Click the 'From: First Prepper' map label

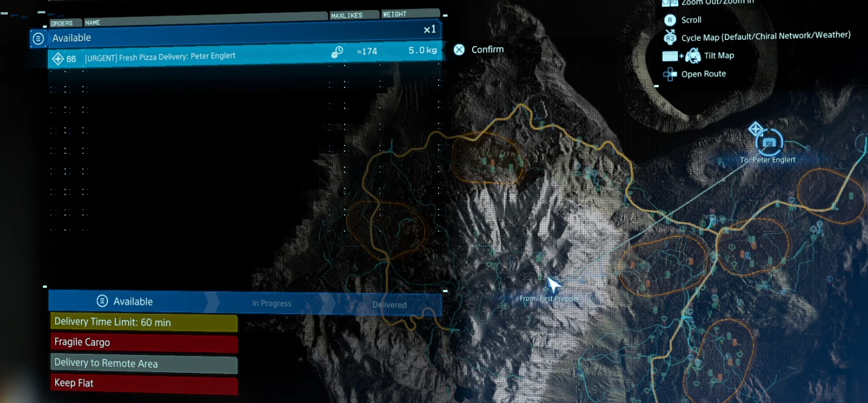point(550,299)
